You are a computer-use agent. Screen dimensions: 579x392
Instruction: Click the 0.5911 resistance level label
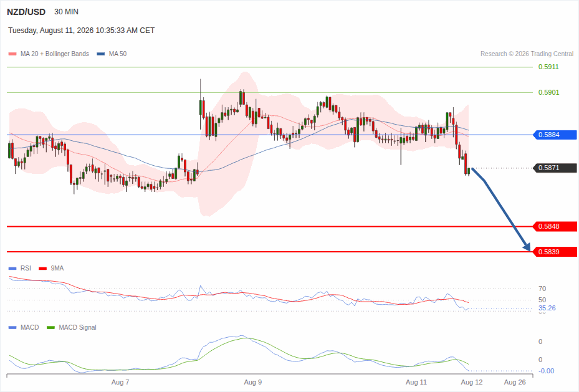coord(548,67)
